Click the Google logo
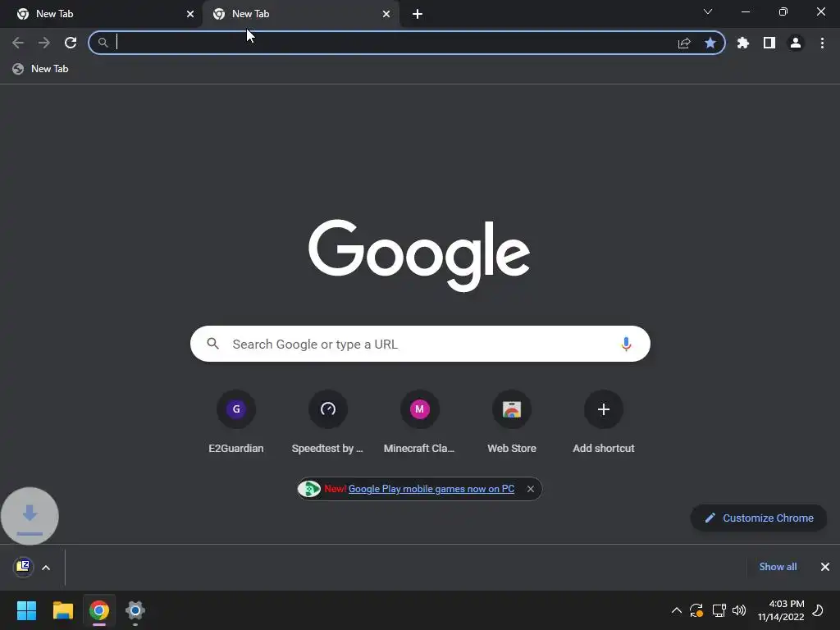 click(419, 255)
